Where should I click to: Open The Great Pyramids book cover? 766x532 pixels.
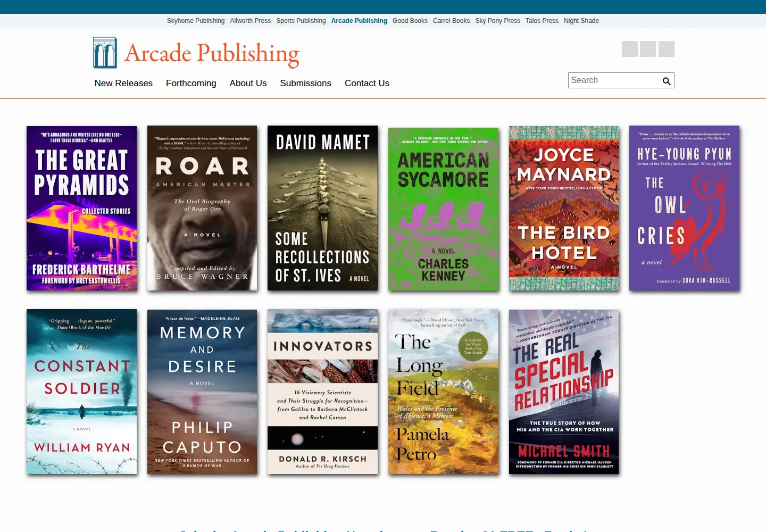[81, 208]
